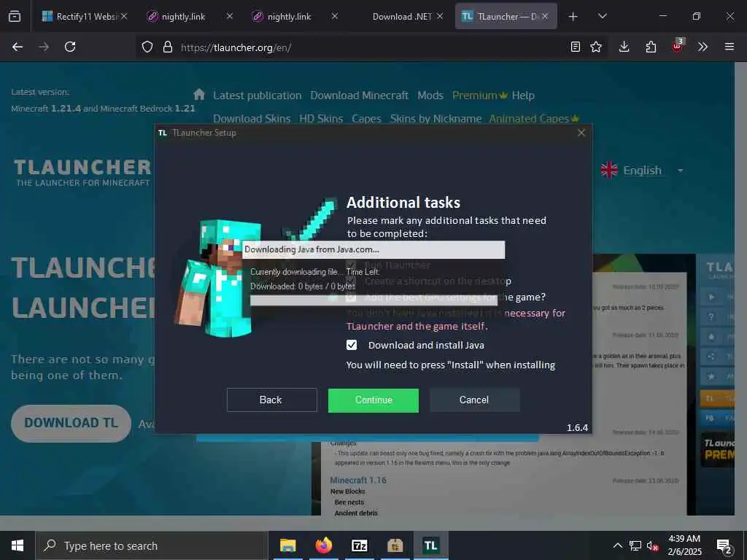Open the Extensions puzzle icon
Image resolution: width=747 pixels, height=560 pixels.
coord(651,47)
